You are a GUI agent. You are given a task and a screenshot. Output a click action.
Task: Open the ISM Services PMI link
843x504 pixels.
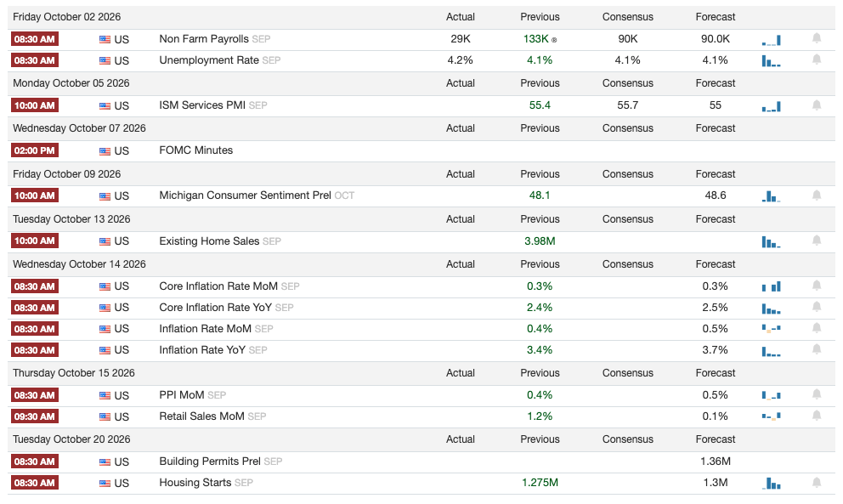[x=202, y=105]
